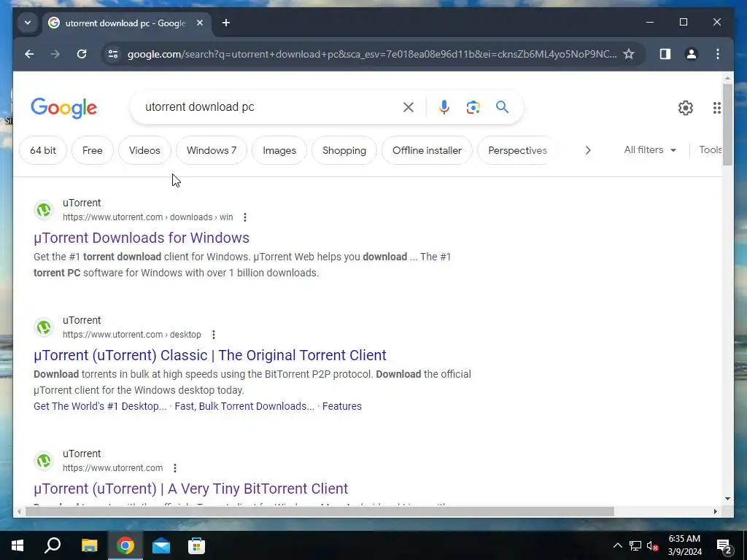Switch to Images results

[x=279, y=150]
